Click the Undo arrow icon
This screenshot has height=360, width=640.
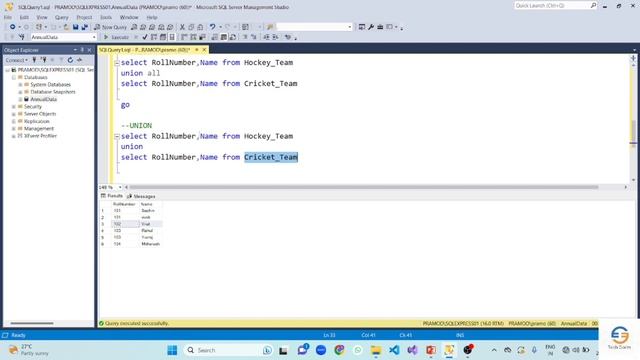[x=212, y=27]
